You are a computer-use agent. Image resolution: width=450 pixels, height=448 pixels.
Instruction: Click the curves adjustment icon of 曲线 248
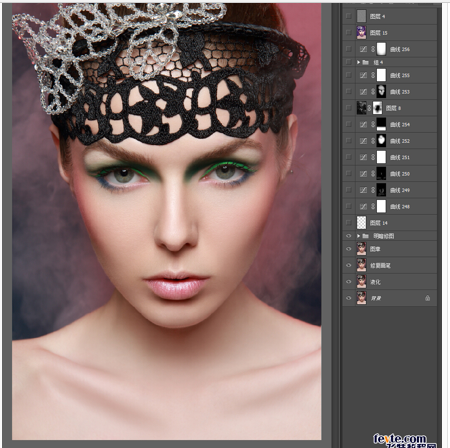pos(363,206)
